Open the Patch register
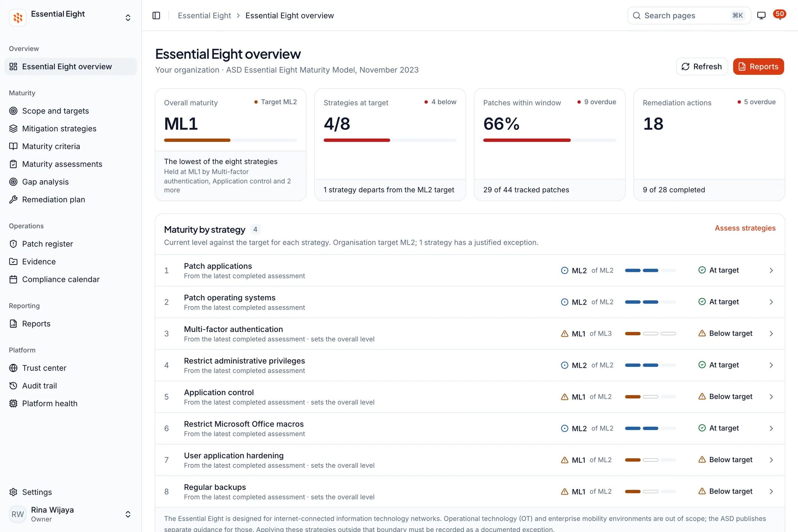 click(70, 244)
